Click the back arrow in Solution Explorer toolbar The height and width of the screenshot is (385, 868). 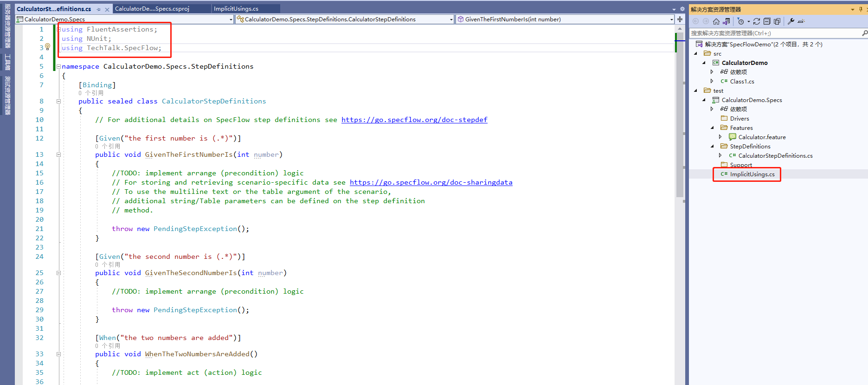click(695, 21)
